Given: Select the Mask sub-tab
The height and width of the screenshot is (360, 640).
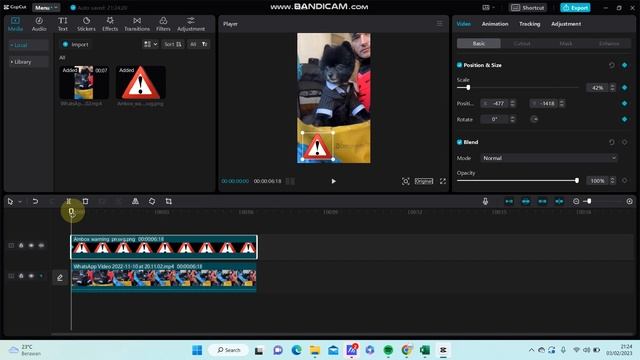Looking at the screenshot, I should tap(565, 43).
